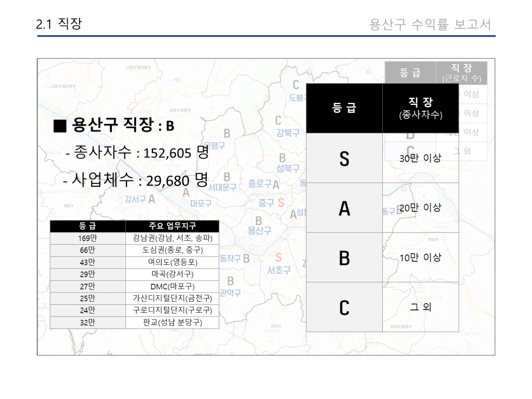Image resolution: width=532 pixels, height=399 pixels.
Task: Click the title '용산구 수익률 보고서'
Action: point(430,25)
